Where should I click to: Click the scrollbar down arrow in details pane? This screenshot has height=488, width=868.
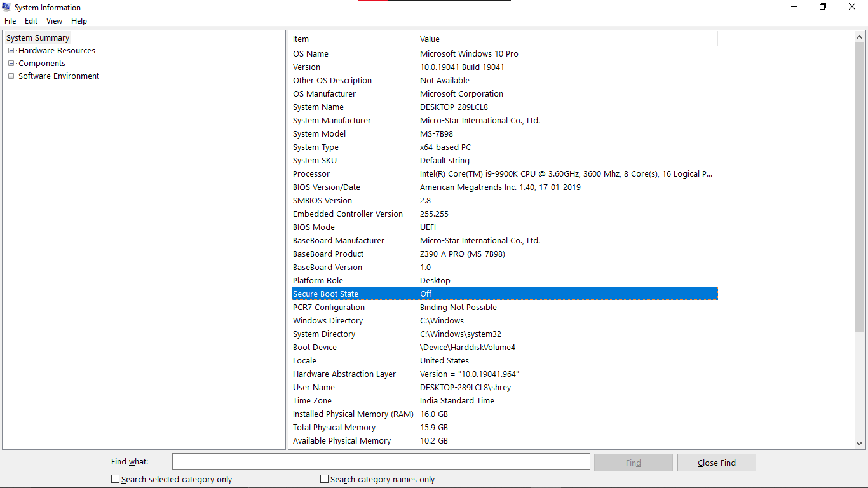click(x=860, y=444)
